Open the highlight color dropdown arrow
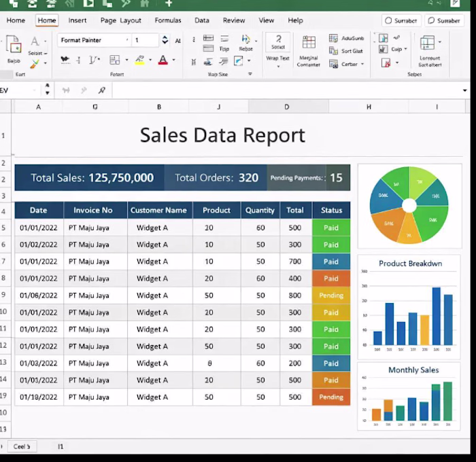This screenshot has width=476, height=462. (150, 60)
